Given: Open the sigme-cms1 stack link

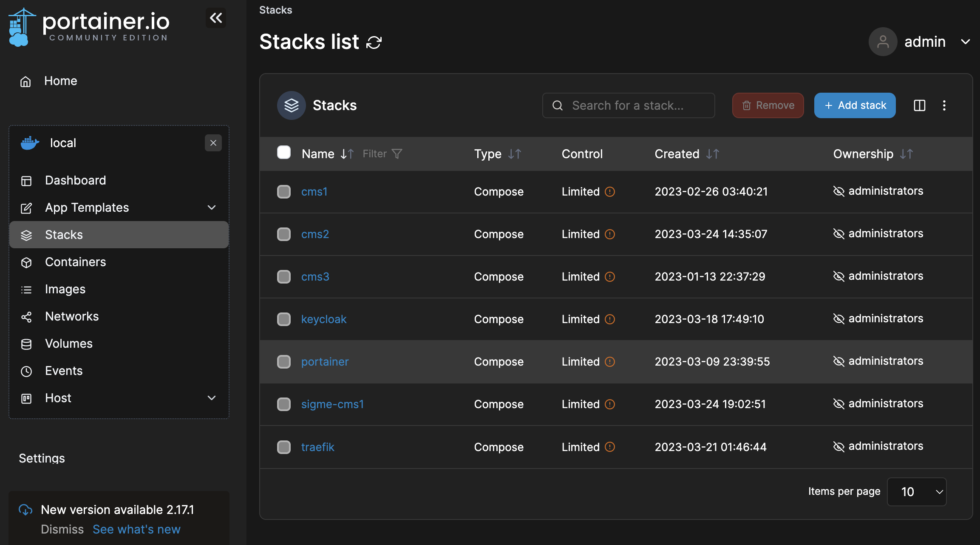Looking at the screenshot, I should click(333, 404).
